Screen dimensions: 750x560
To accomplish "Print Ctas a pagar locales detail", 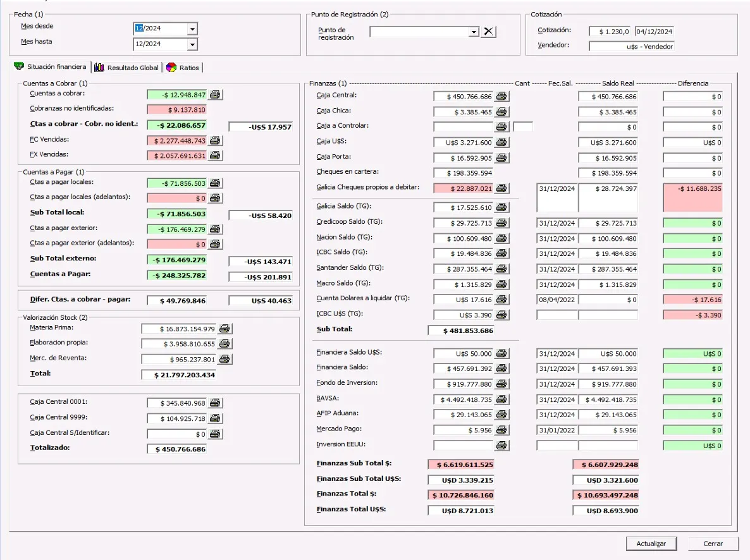I will [x=215, y=183].
